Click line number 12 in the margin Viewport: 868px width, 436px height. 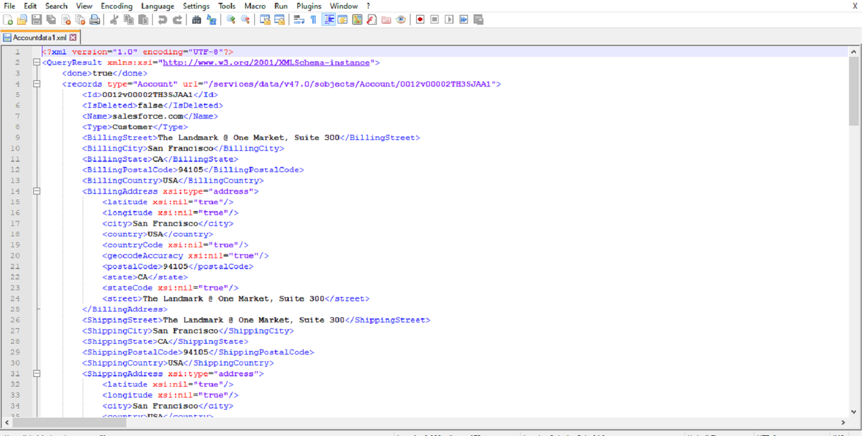coord(15,170)
